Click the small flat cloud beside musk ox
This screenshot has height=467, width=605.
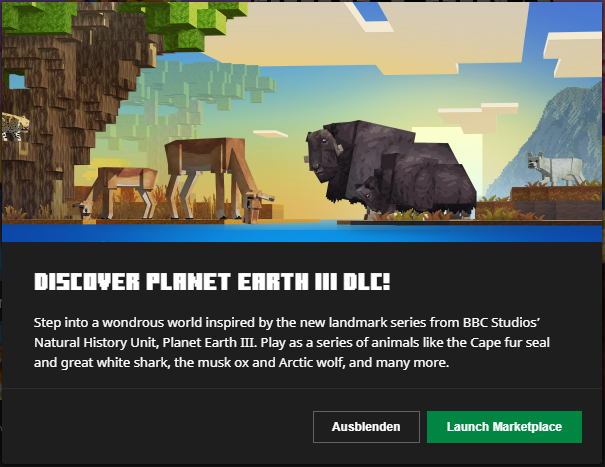(x=270, y=134)
